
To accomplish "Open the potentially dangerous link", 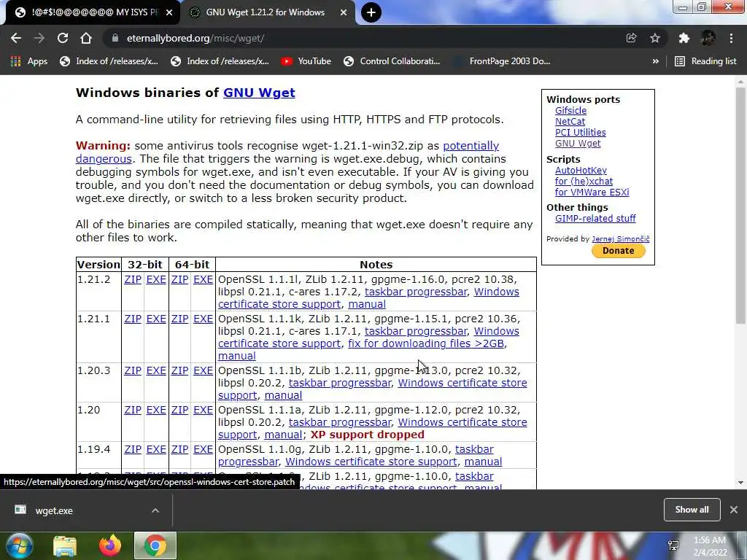I will pyautogui.click(x=471, y=146).
